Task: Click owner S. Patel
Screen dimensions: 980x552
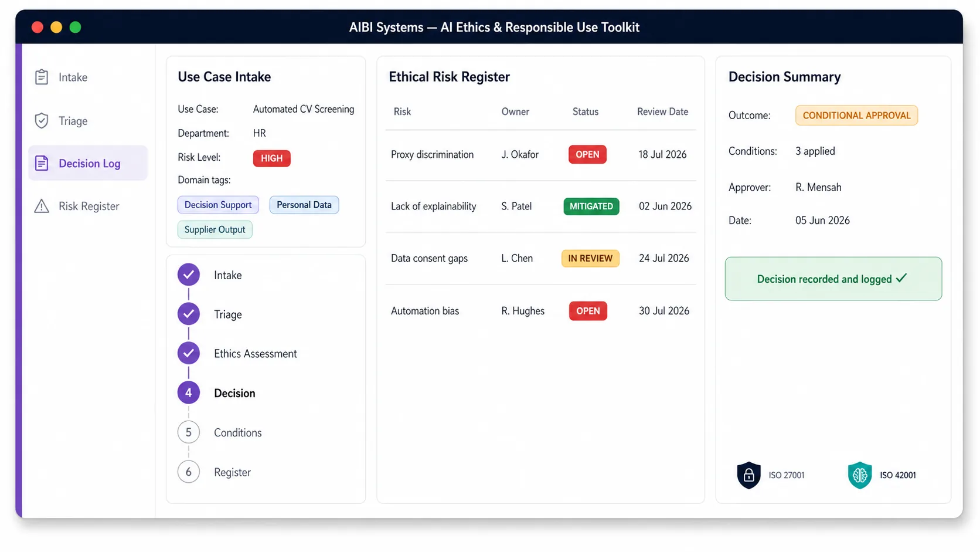Action: click(x=516, y=206)
